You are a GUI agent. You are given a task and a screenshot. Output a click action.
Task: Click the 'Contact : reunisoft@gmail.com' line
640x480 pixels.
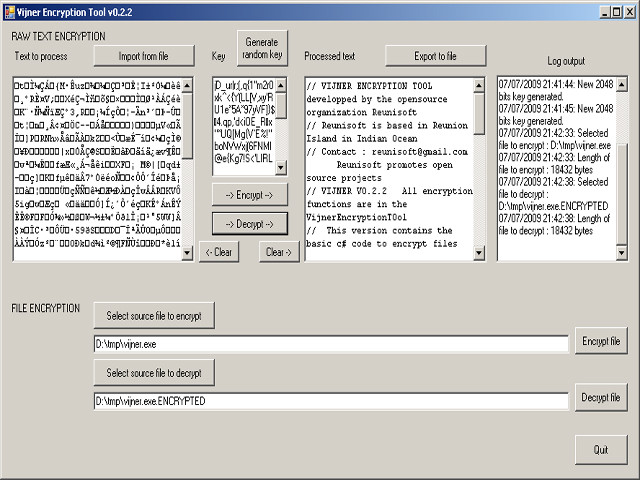point(387,151)
